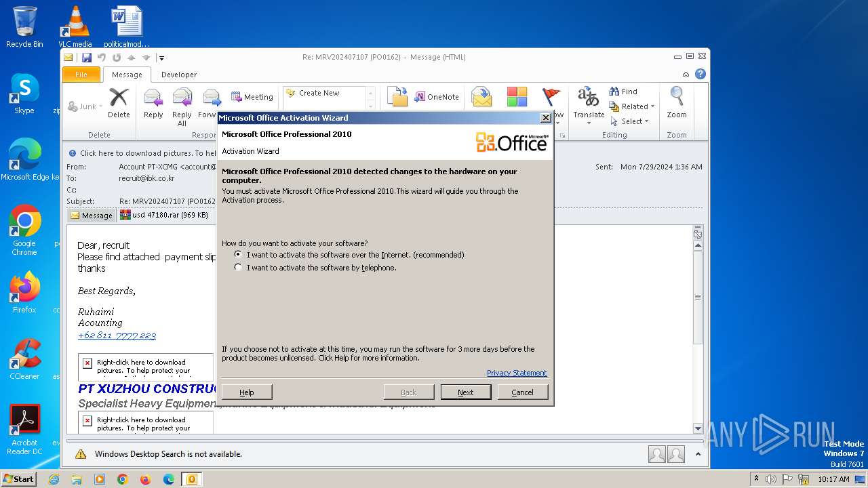Screen dimensions: 868x488
Task: Select the Message view tab beside attachment
Action: click(92, 216)
